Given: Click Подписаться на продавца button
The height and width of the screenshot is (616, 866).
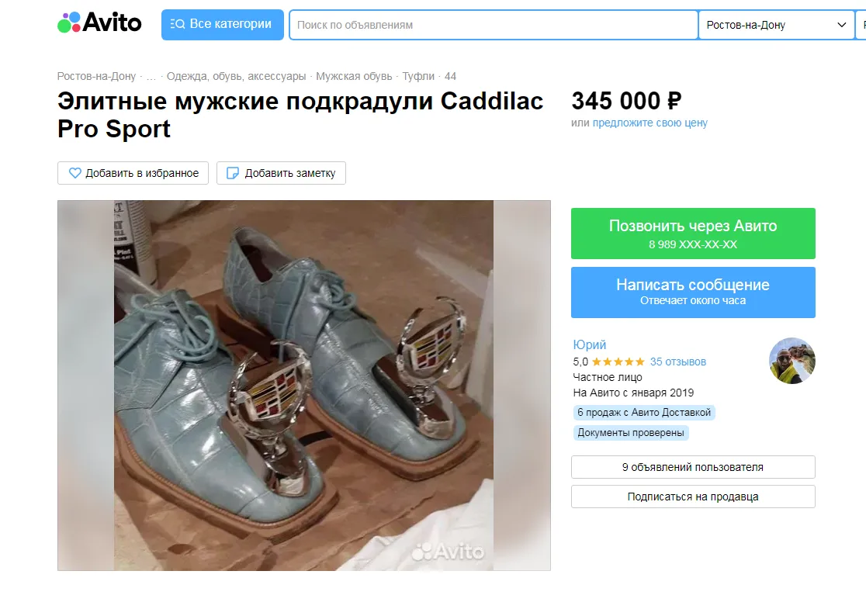Looking at the screenshot, I should tap(693, 497).
